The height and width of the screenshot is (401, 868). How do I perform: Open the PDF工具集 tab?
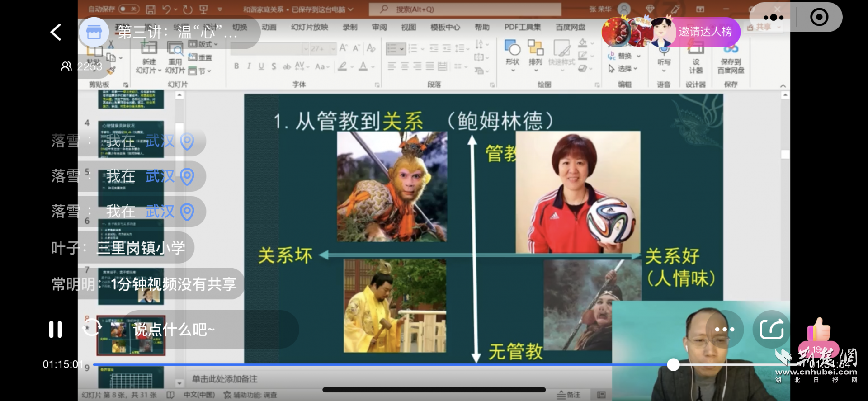click(523, 27)
